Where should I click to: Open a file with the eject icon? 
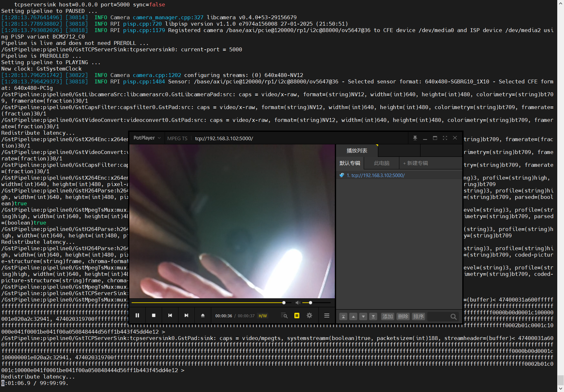[x=203, y=316]
